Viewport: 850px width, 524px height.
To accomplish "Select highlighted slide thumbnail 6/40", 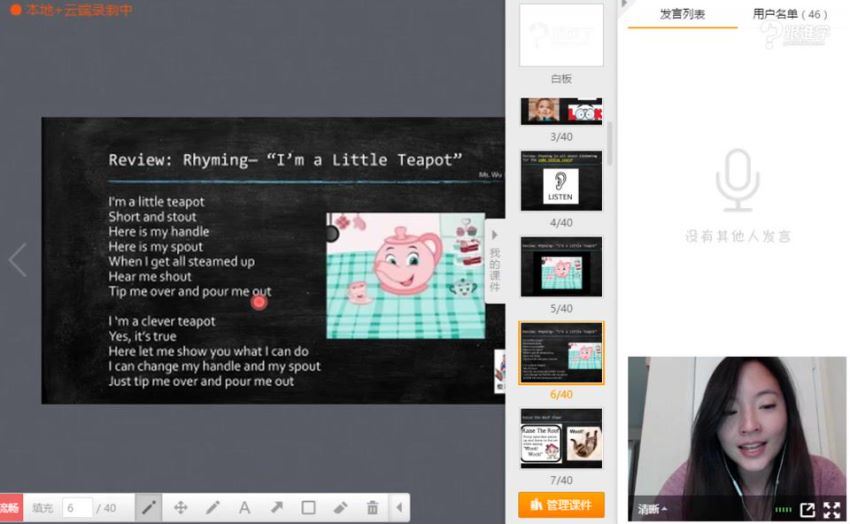I will (x=561, y=353).
